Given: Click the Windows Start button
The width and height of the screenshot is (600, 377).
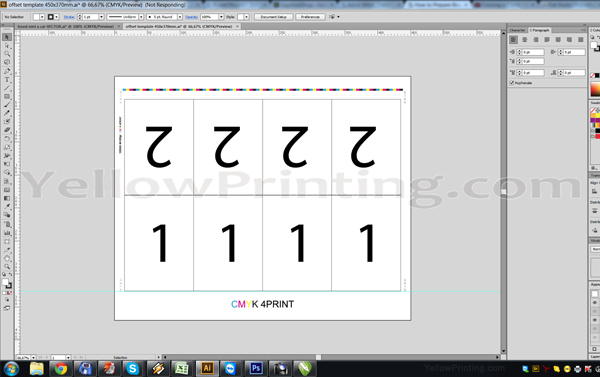Looking at the screenshot, I should pyautogui.click(x=11, y=369).
